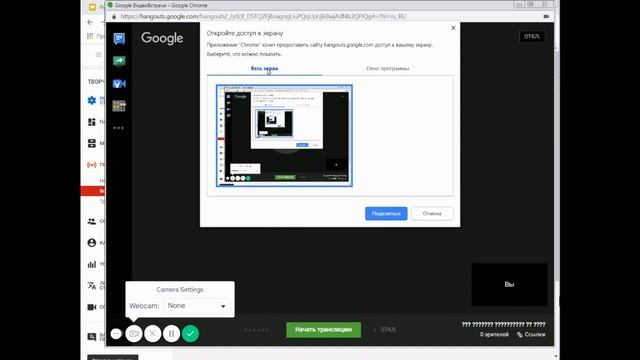The image size is (640, 360).
Task: Close the screen share dialog with X
Action: pyautogui.click(x=453, y=28)
